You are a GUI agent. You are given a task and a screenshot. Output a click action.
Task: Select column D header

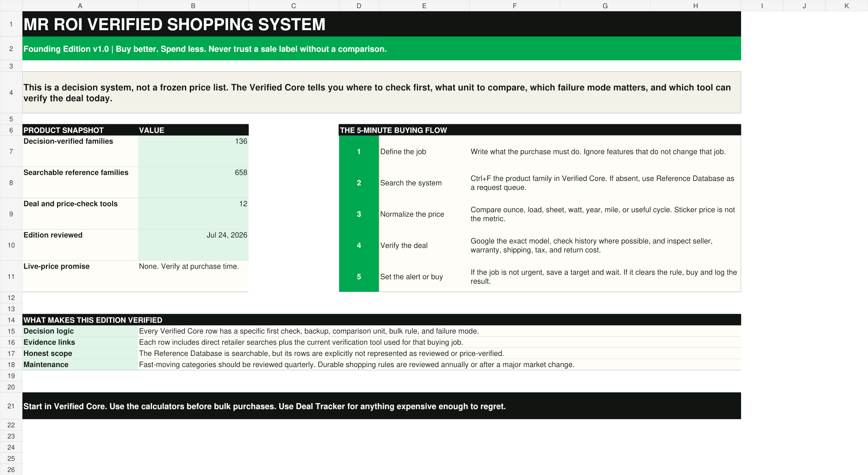tap(359, 6)
